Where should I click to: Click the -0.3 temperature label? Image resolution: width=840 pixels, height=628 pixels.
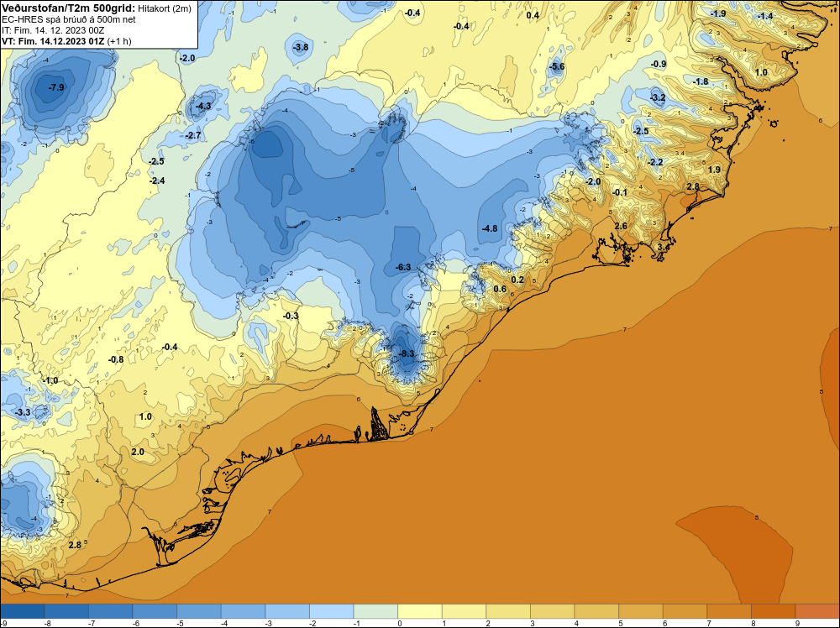(291, 316)
